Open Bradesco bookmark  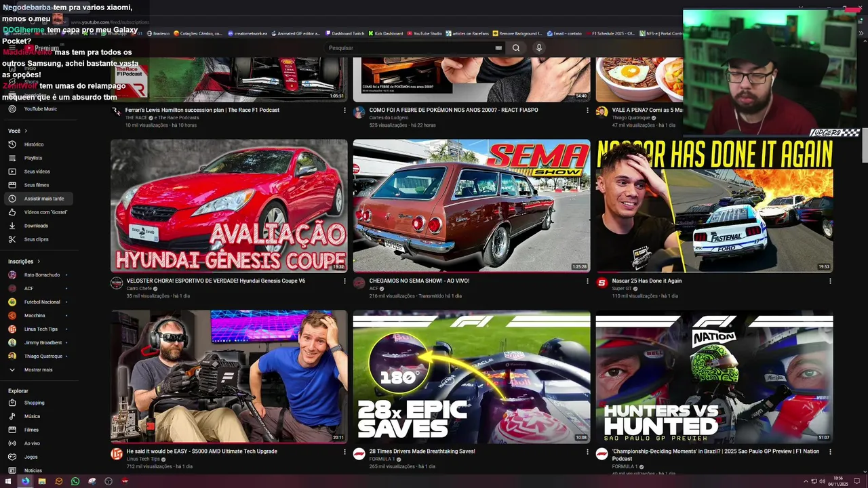click(158, 33)
